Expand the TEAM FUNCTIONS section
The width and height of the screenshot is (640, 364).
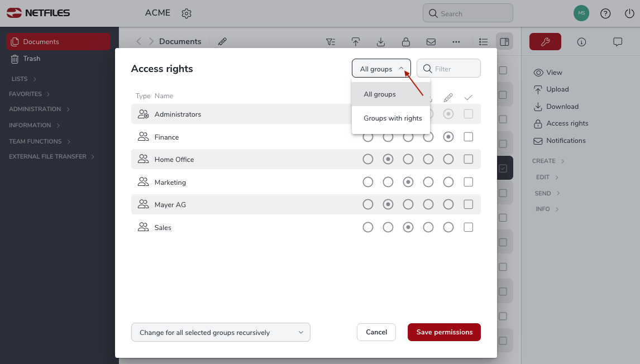click(40, 141)
